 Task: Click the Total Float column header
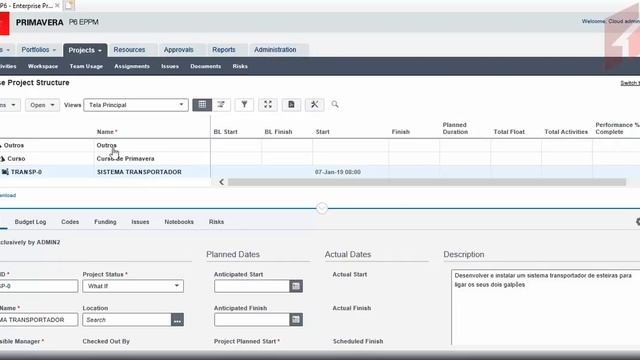tap(509, 132)
